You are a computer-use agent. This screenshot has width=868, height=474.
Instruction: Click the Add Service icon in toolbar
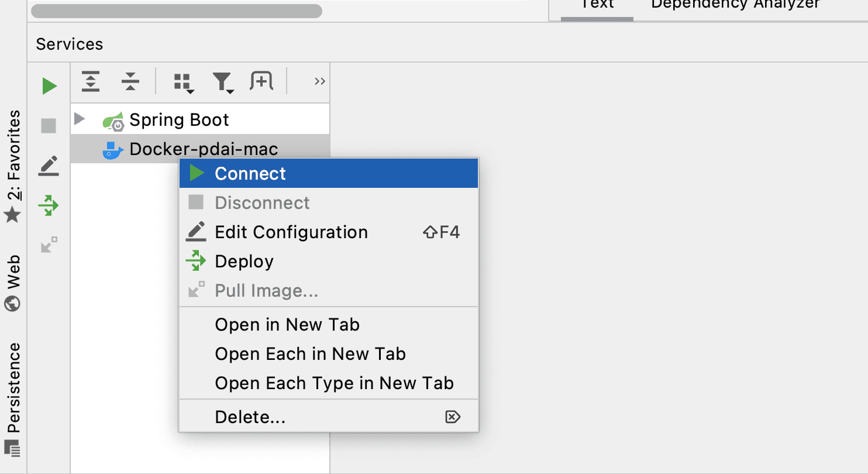pos(261,81)
